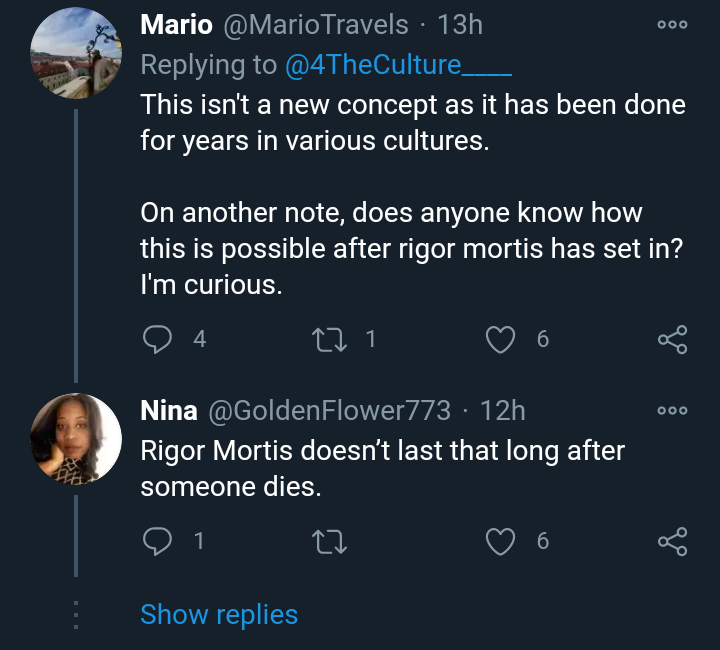Open Nina's profile picture
The width and height of the screenshot is (720, 650).
pyautogui.click(x=76, y=438)
